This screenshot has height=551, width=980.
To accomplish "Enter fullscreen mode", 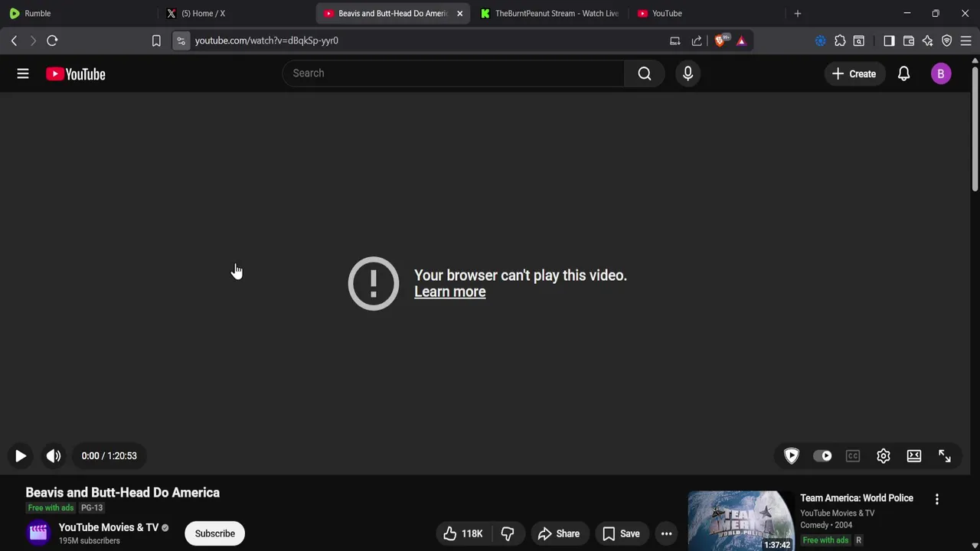I will pos(945,456).
